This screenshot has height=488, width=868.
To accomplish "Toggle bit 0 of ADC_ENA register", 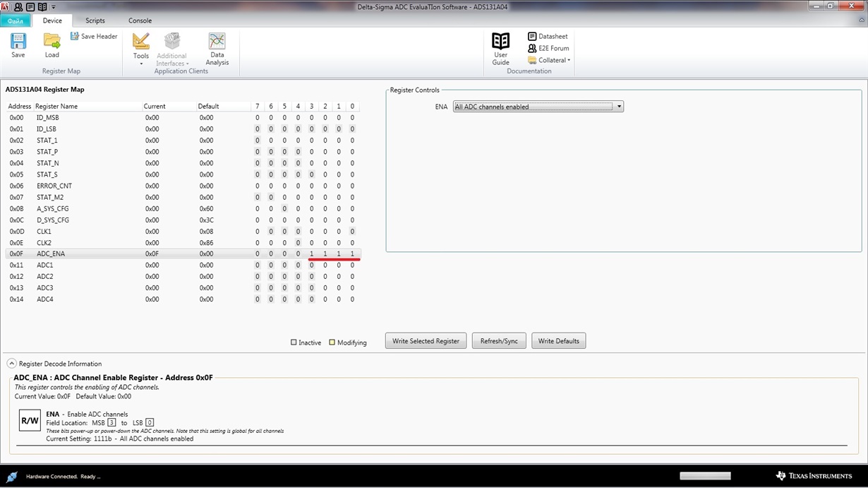I will 352,254.
